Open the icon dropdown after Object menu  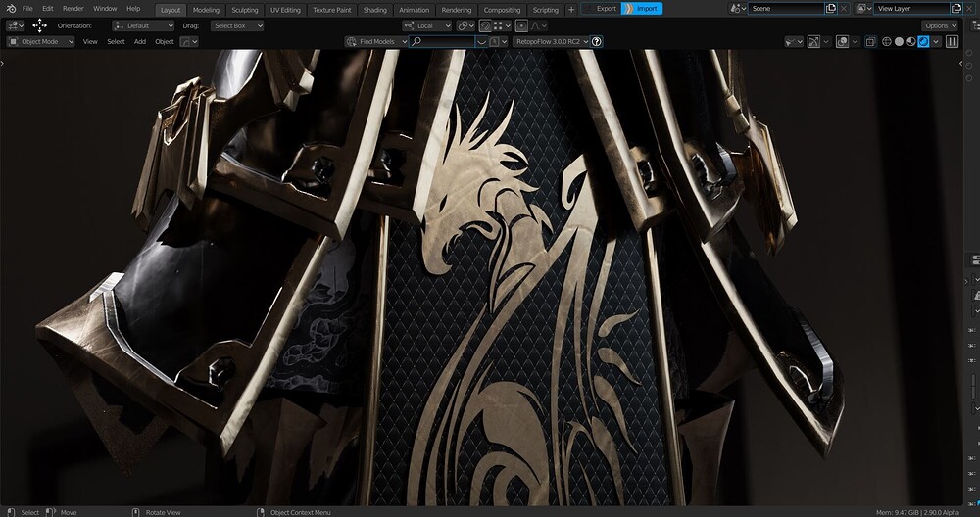click(x=189, y=42)
